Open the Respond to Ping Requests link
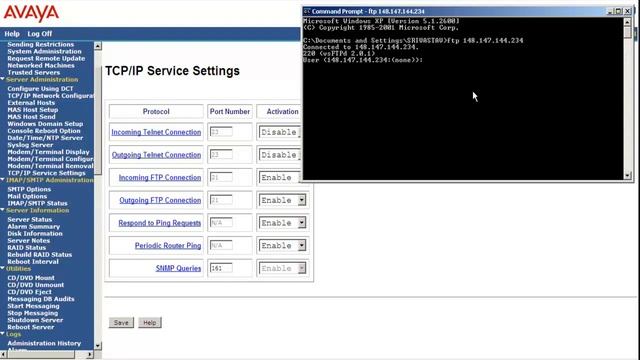 pos(160,223)
